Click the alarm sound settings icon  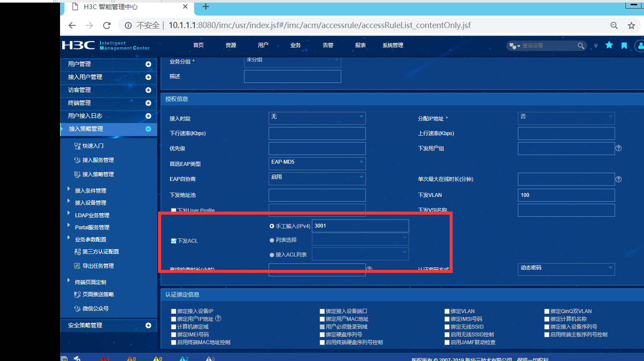(x=77, y=358)
